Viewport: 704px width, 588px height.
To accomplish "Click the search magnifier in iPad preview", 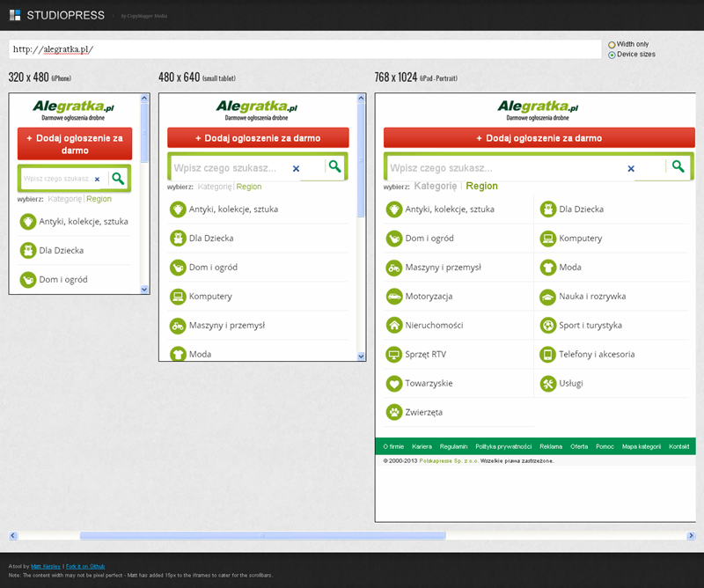I will (x=678, y=166).
